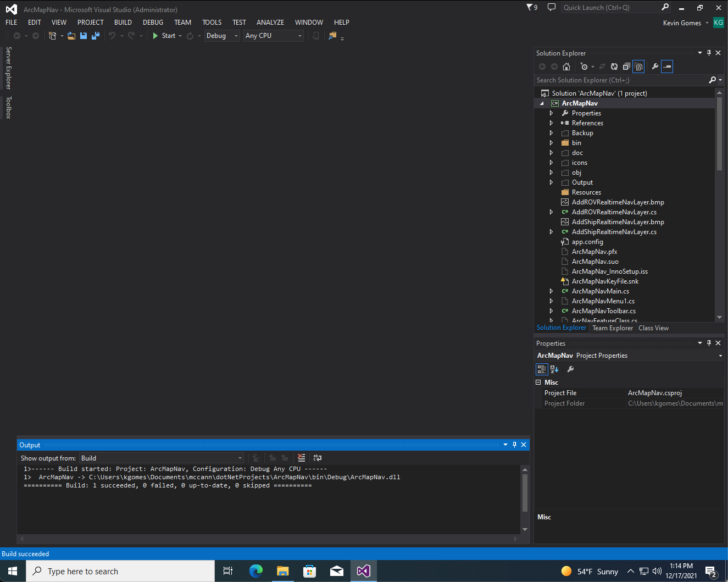Open the Show output from Build dropdown
The width and height of the screenshot is (728, 582).
pyautogui.click(x=162, y=458)
